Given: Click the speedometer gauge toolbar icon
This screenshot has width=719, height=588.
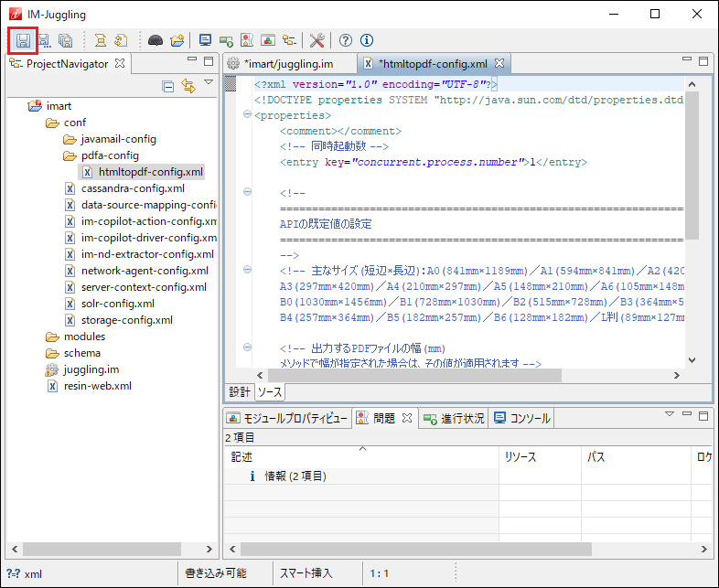Looking at the screenshot, I should 156,40.
